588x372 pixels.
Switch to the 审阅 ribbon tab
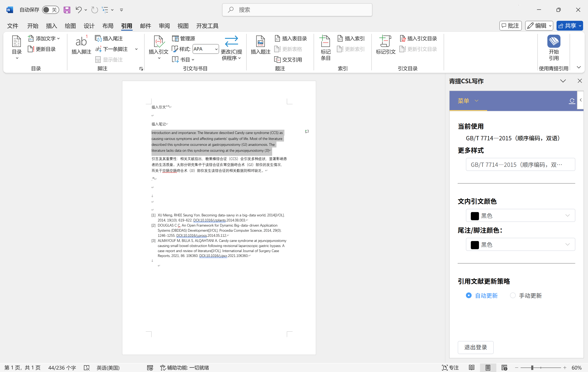click(x=164, y=26)
